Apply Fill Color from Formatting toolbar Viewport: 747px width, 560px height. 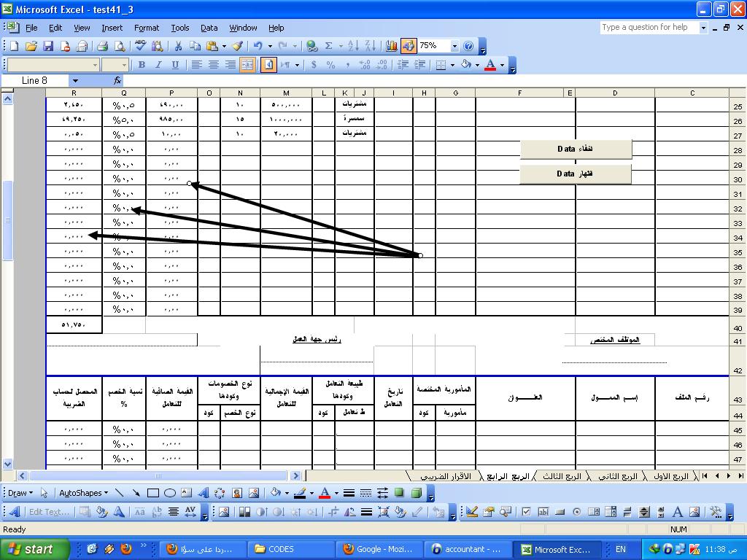point(465,65)
